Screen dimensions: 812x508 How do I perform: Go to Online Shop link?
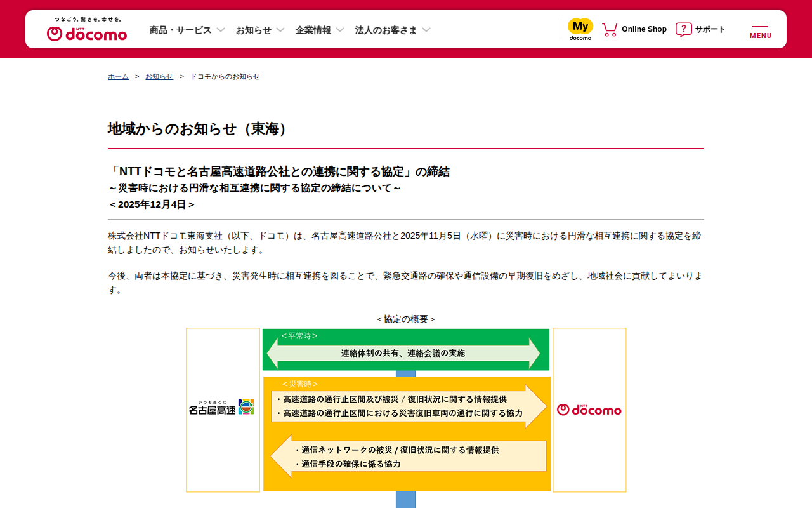pyautogui.click(x=644, y=29)
